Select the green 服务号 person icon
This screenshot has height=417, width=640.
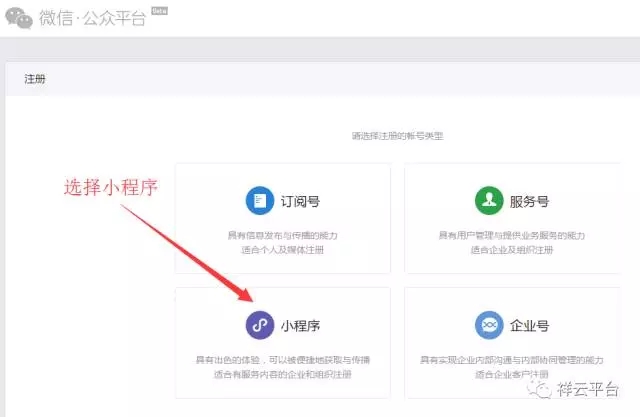tap(489, 200)
